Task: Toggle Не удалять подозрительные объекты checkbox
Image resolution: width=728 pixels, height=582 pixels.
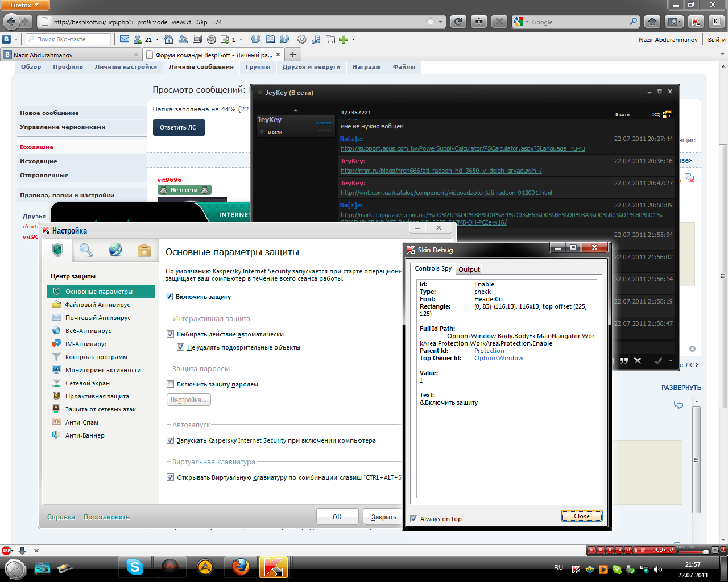Action: [x=180, y=347]
